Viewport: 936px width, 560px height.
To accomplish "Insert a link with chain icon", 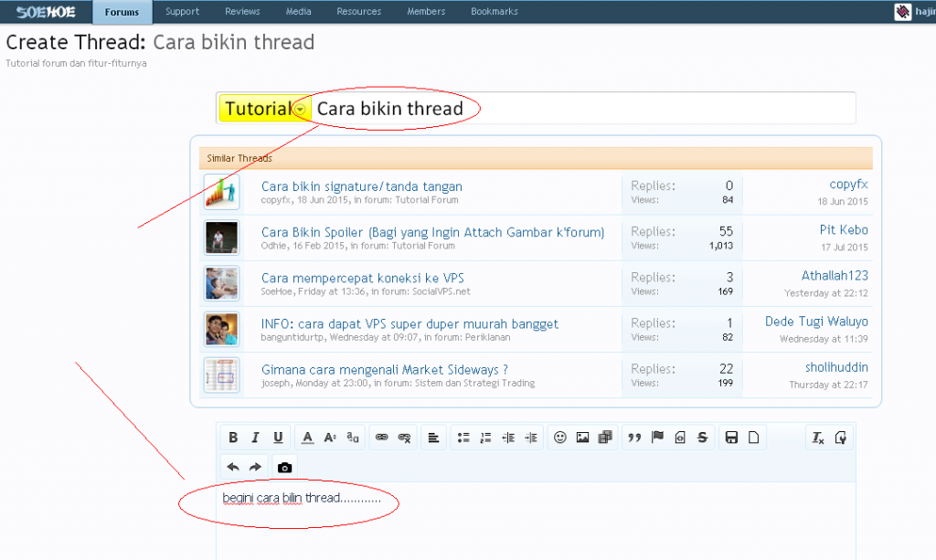I will point(382,438).
